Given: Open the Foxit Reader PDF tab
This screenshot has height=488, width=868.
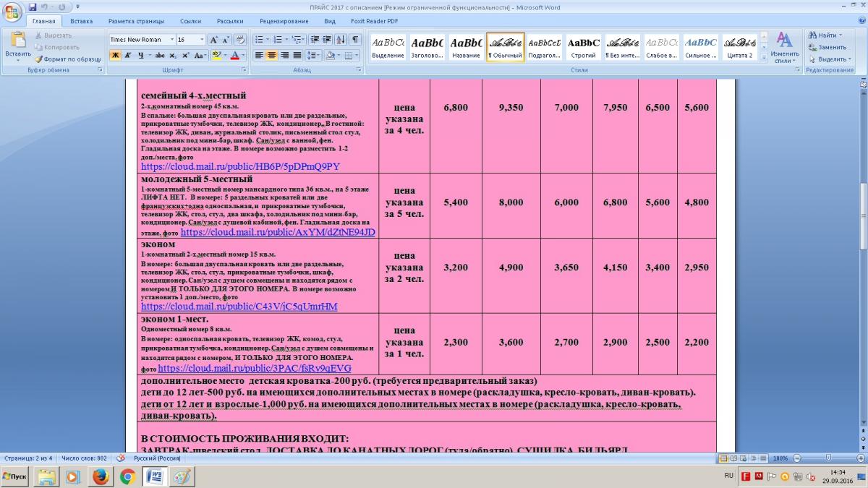Looking at the screenshot, I should pyautogui.click(x=374, y=22).
